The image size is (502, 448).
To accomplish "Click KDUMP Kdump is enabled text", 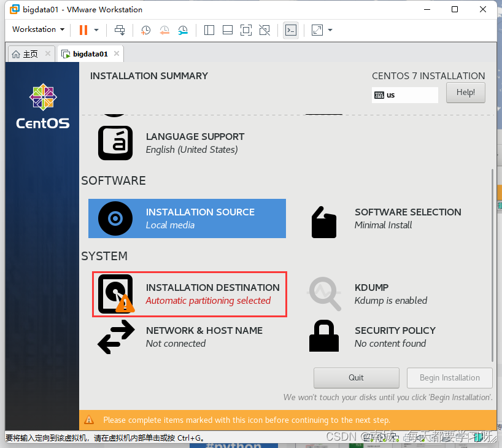I will (x=390, y=294).
